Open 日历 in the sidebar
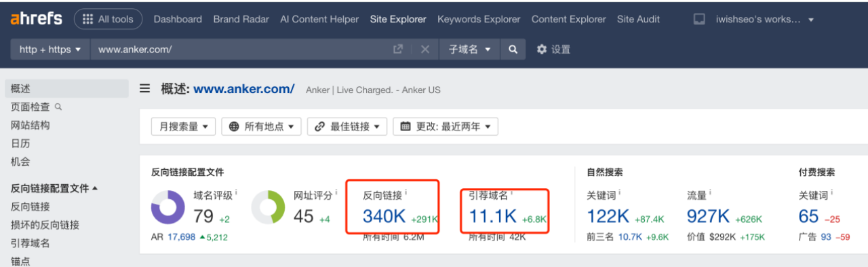 (20, 143)
